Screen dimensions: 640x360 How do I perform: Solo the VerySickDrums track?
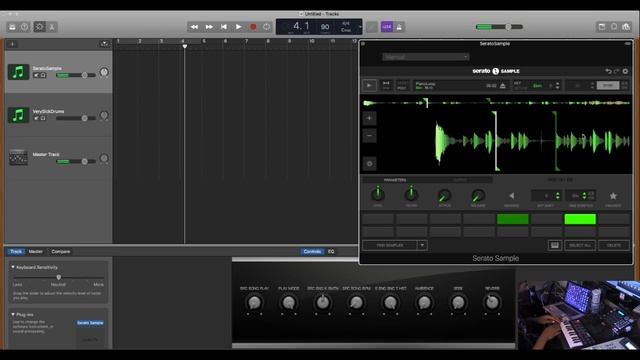pyautogui.click(x=43, y=118)
